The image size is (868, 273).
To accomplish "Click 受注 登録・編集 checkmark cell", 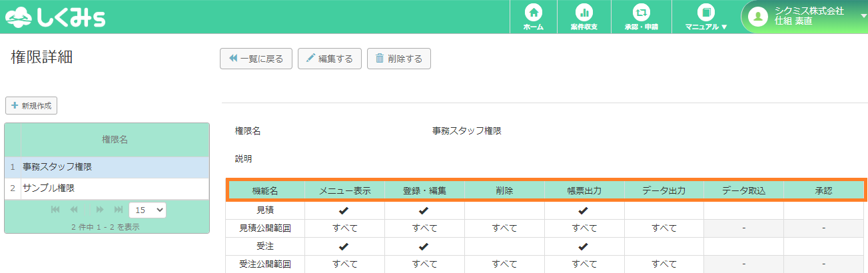I will [x=424, y=246].
